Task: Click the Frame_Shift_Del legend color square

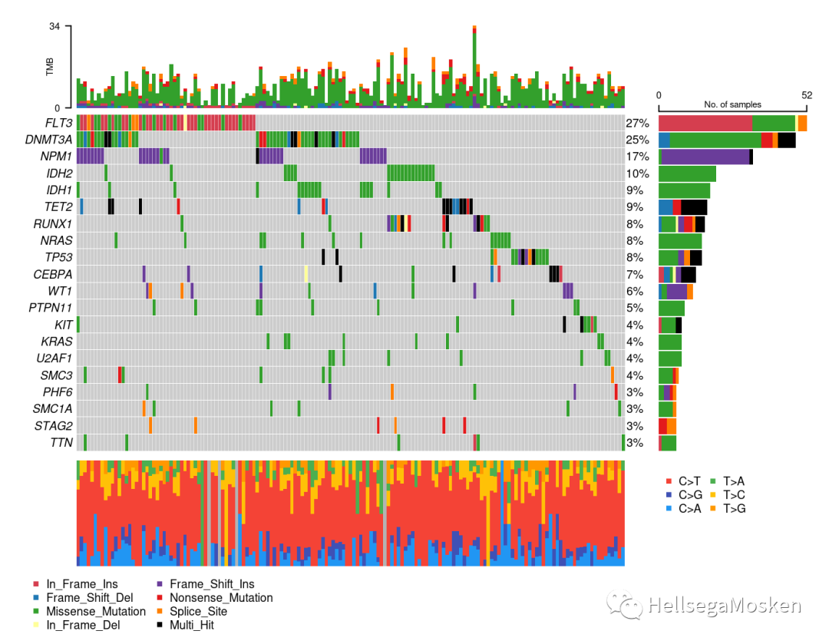Action: coord(36,597)
